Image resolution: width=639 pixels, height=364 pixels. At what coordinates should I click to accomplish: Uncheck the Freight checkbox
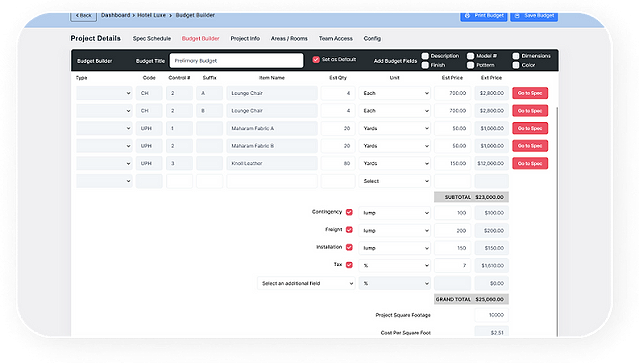[x=349, y=229]
